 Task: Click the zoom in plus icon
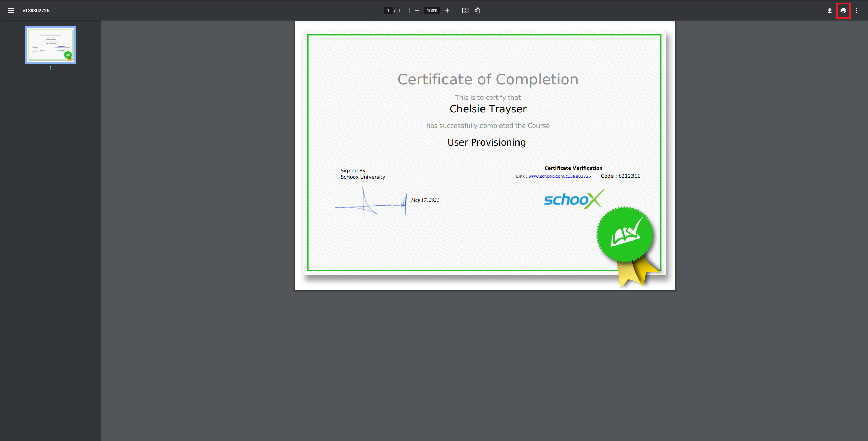pyautogui.click(x=447, y=11)
